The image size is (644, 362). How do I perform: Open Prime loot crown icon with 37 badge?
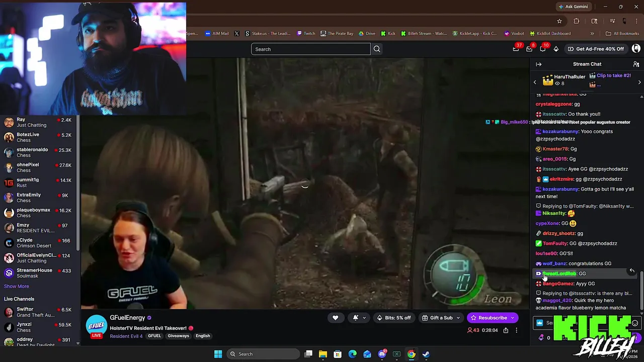point(516,49)
